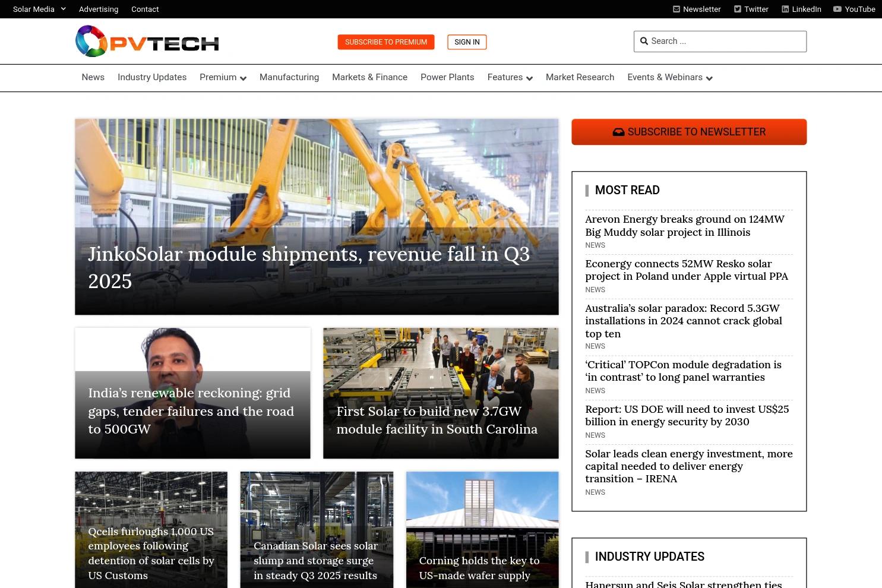
Task: Expand the Events & Webinars chevron
Action: (x=709, y=78)
